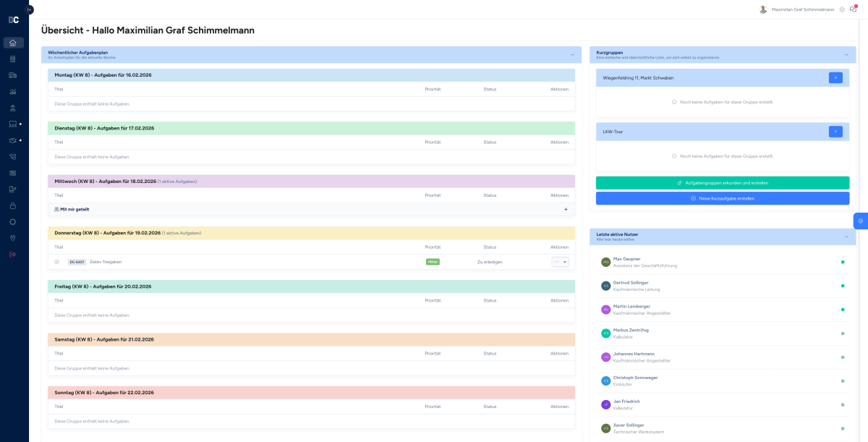Open the messages icon with red notification badge

click(853, 9)
